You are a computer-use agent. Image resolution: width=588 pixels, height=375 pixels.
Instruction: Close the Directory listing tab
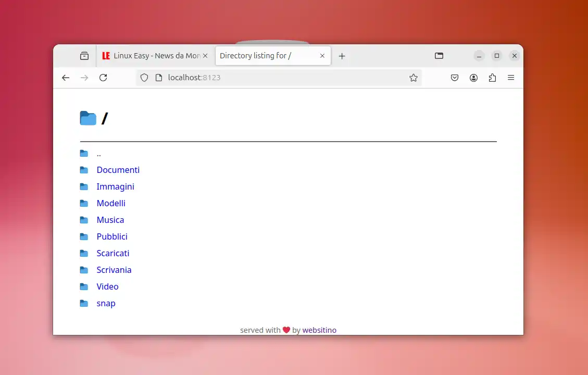(322, 56)
